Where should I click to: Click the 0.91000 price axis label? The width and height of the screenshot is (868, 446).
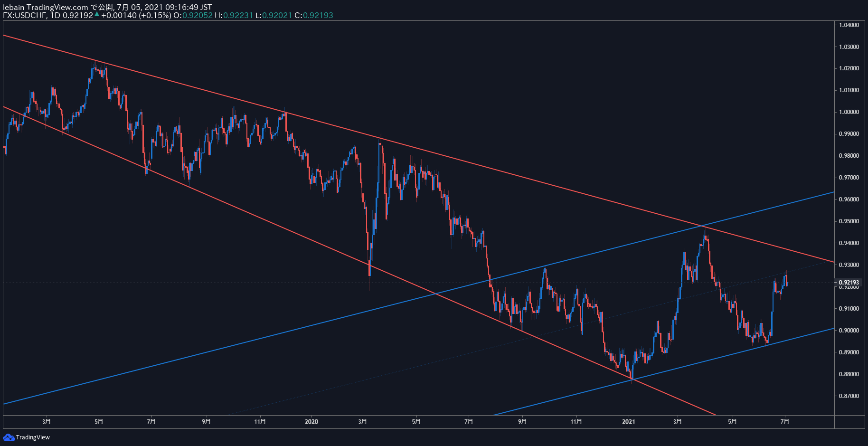coord(849,309)
